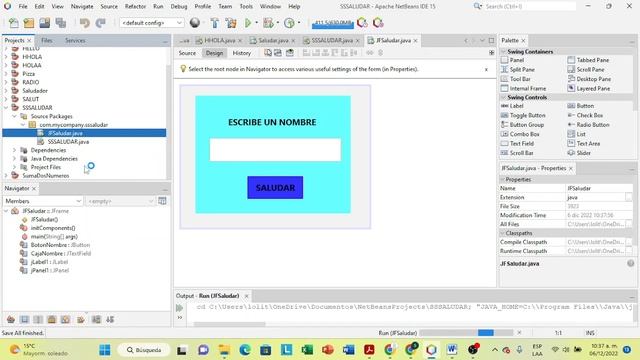The width and height of the screenshot is (640, 360).
Task: Open File Explorer from taskbar
Action: point(224,350)
